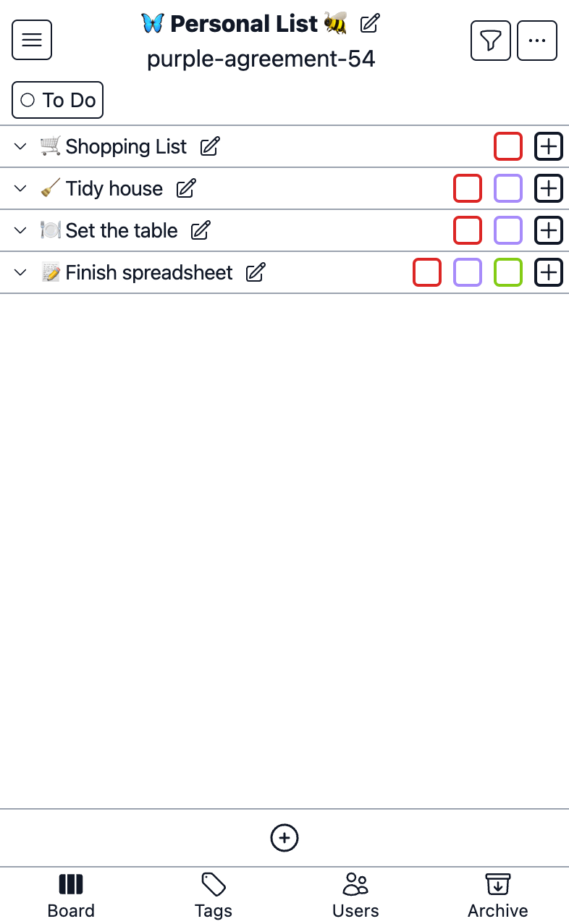Expand the Tidy house chevron

pyautogui.click(x=21, y=189)
